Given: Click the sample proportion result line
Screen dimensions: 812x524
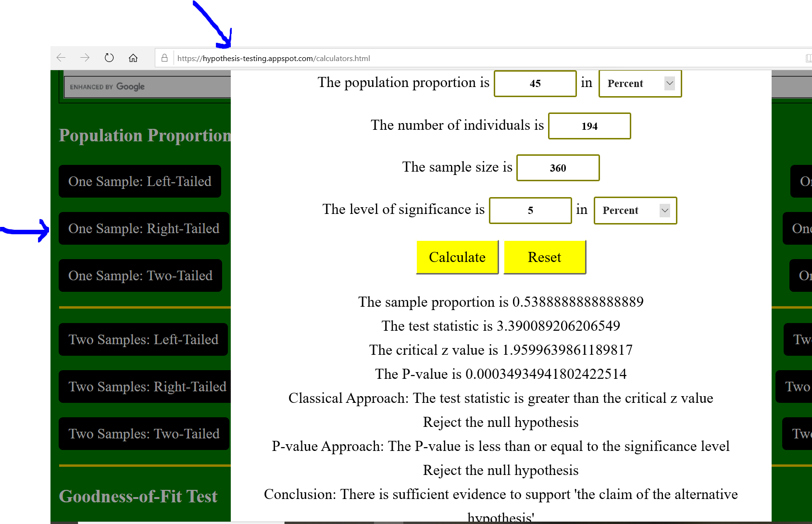Looking at the screenshot, I should click(x=501, y=302).
